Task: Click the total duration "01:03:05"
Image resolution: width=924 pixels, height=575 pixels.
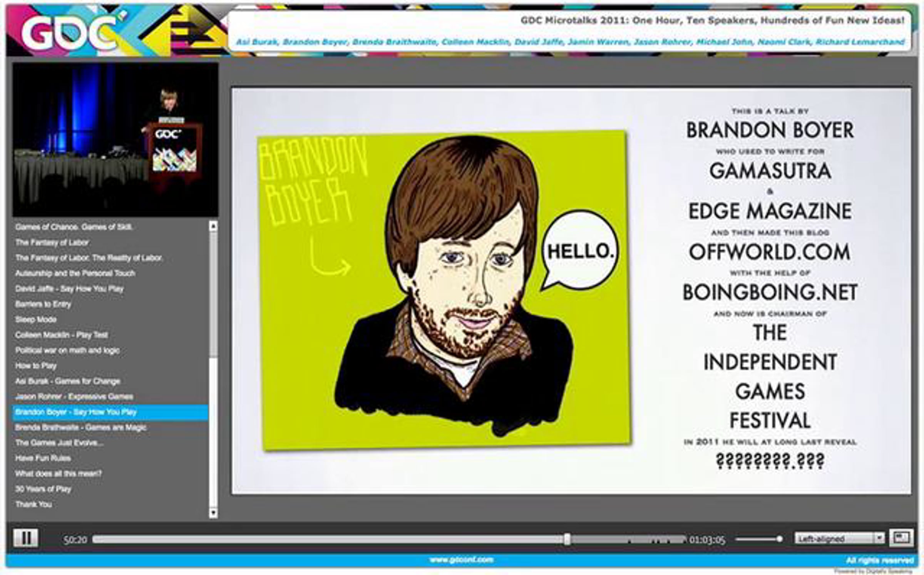Action: point(707,540)
